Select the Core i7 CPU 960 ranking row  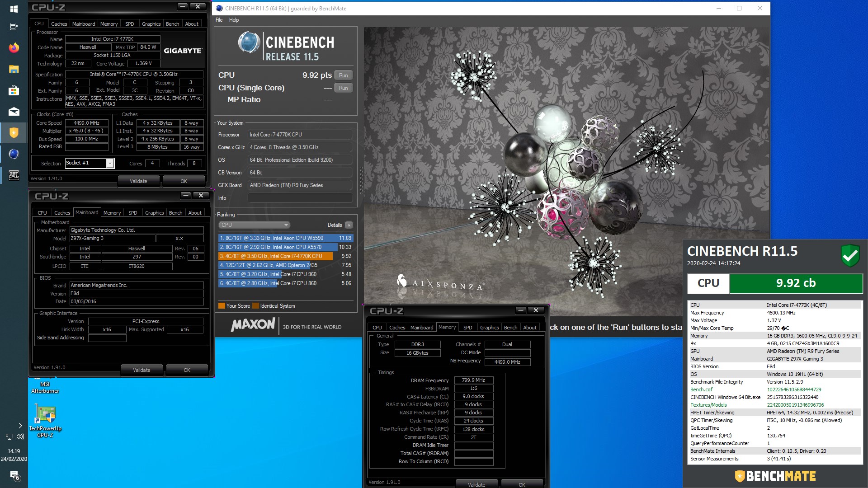click(x=285, y=274)
